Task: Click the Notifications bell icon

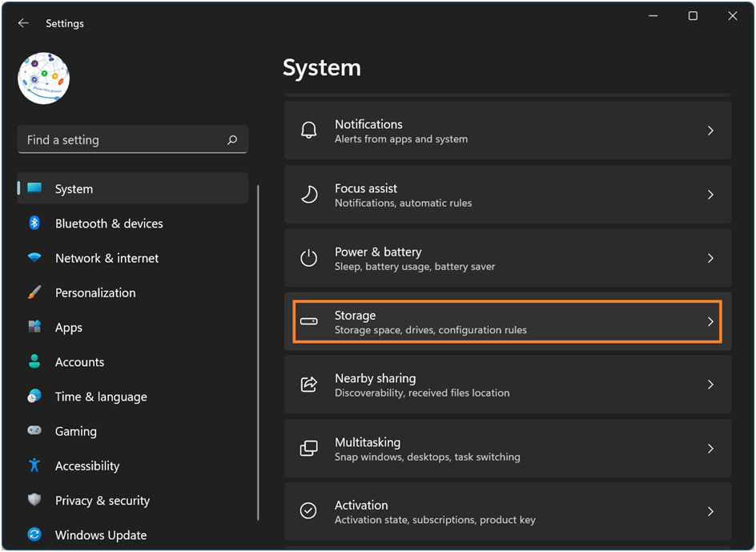Action: point(308,131)
